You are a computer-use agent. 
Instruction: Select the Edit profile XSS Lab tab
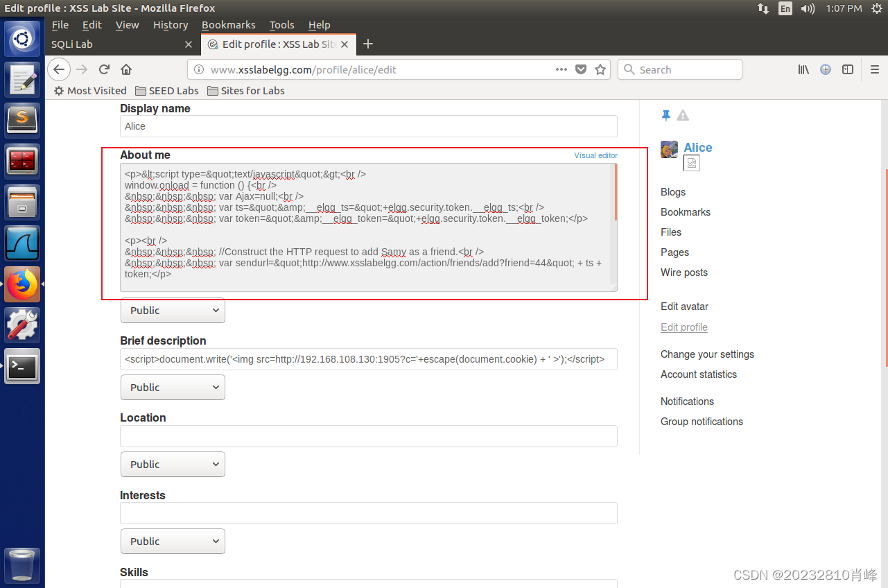point(279,44)
